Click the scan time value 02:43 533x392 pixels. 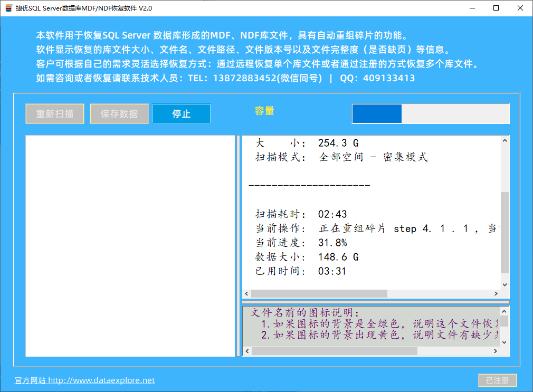coord(332,214)
